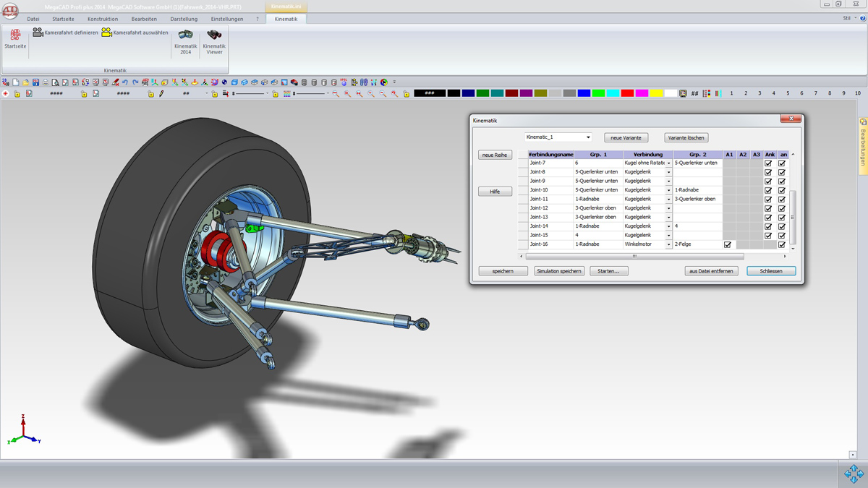
Task: Click the new file icon in toolbar
Action: [16, 82]
